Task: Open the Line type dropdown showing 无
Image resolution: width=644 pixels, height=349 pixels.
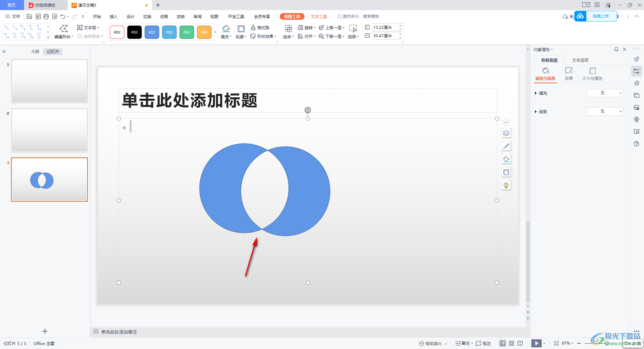Action: 604,111
